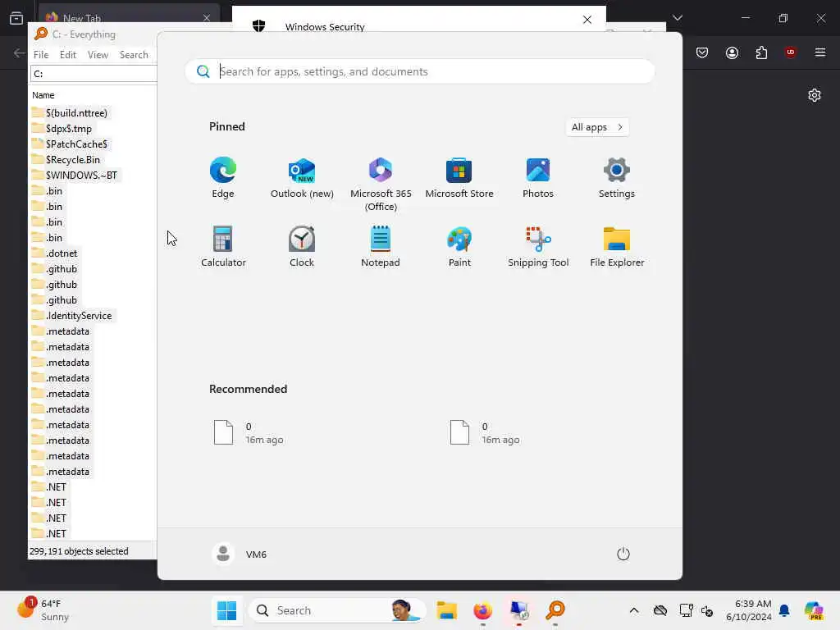Show hidden system tray icons
Image resolution: width=840 pixels, height=630 pixels.
point(634,610)
